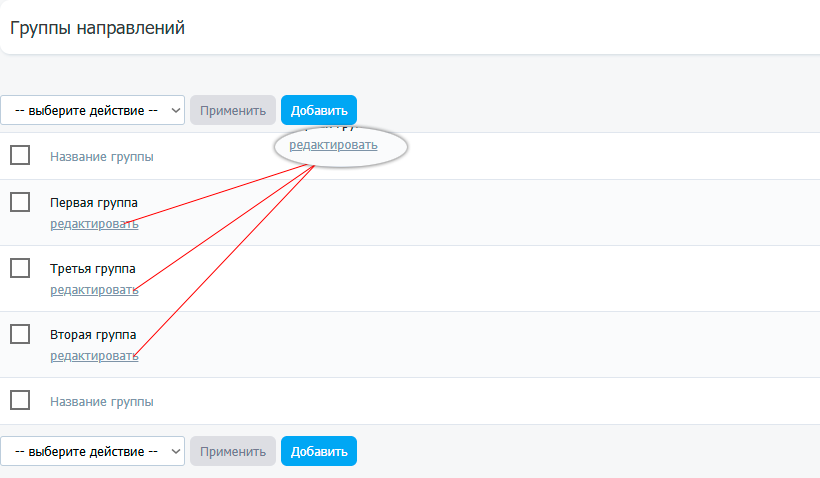Open the top "выберите действие" dropdown
The height and width of the screenshot is (478, 820).
92,110
